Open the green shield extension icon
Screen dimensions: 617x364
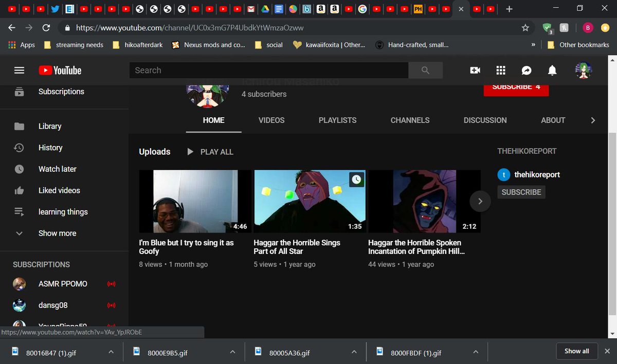(x=548, y=28)
